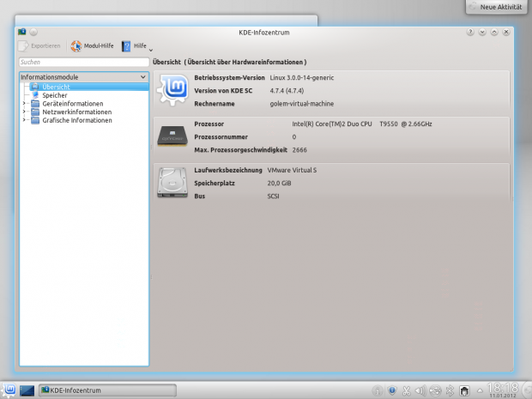The image size is (532, 399).
Task: Open the network management tray icon
Action: pos(435,391)
